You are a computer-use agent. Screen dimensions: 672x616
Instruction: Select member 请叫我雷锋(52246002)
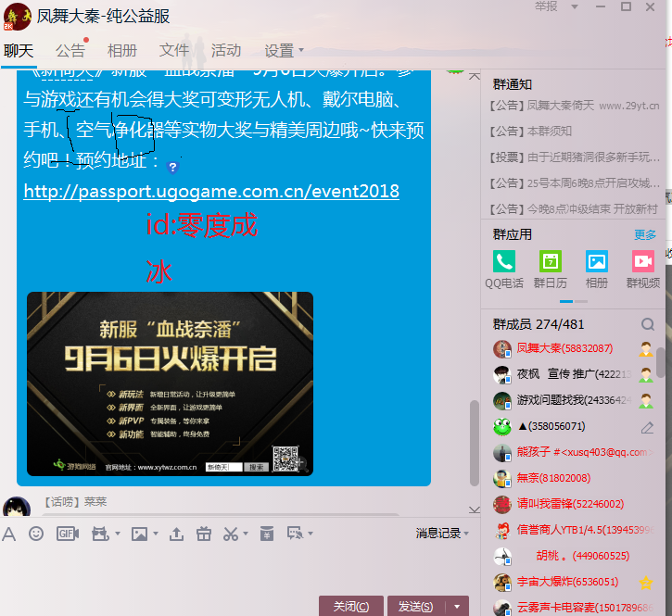(573, 504)
